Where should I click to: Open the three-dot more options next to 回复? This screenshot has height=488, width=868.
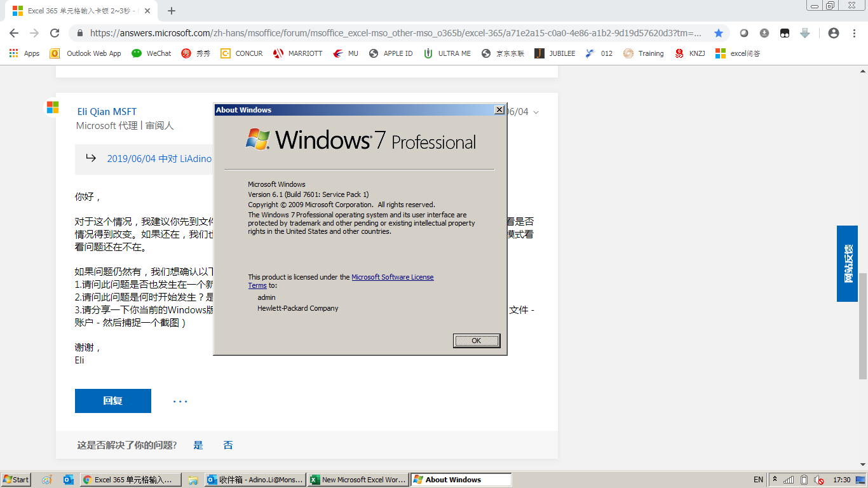[180, 401]
